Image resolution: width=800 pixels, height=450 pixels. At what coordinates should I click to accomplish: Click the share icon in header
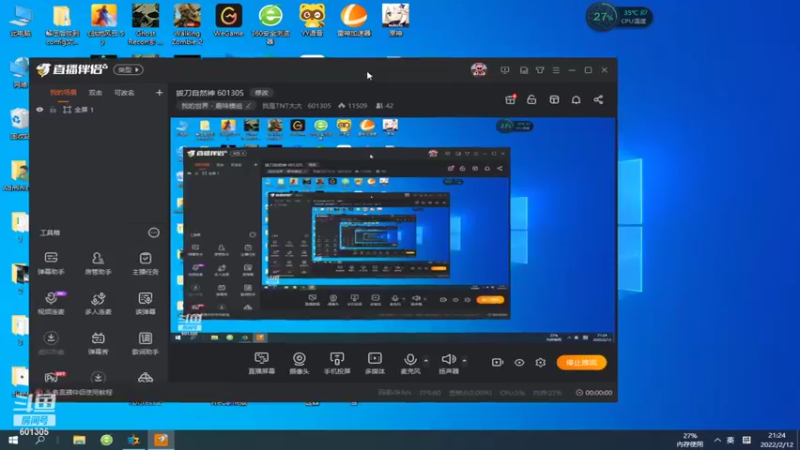pyautogui.click(x=598, y=99)
